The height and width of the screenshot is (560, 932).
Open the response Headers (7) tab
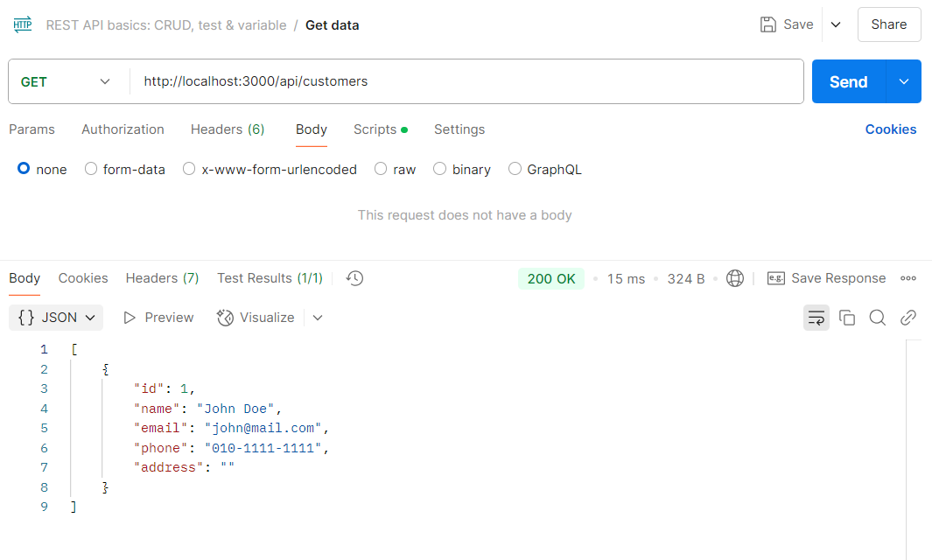click(162, 278)
